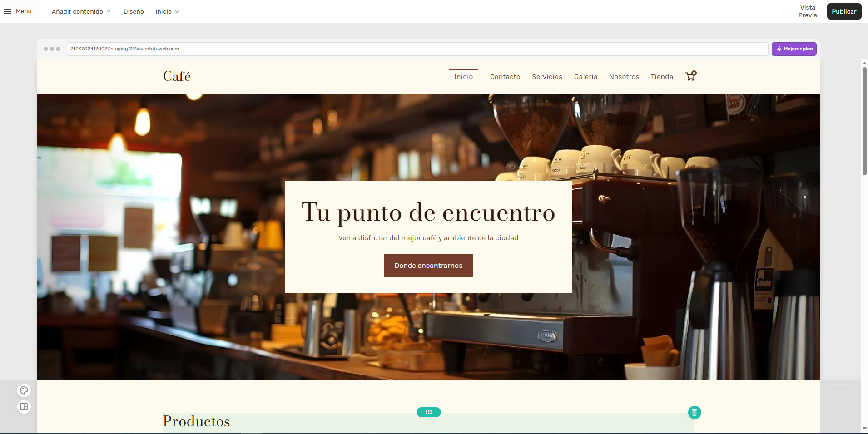
Task: Open the Galería navigation link
Action: coord(585,77)
